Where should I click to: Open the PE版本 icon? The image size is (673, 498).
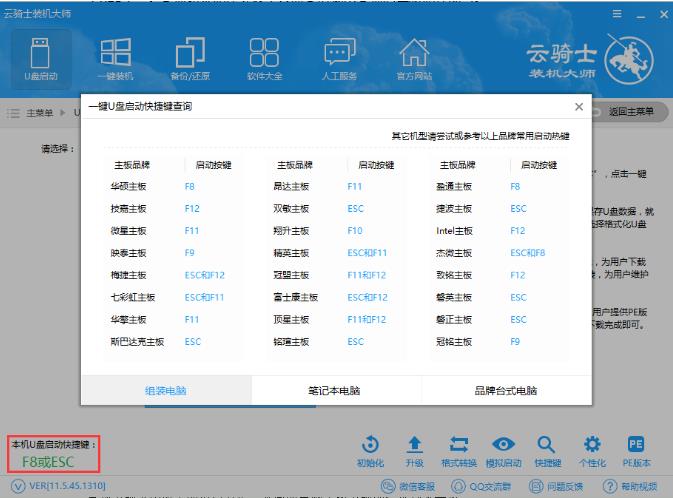636,452
